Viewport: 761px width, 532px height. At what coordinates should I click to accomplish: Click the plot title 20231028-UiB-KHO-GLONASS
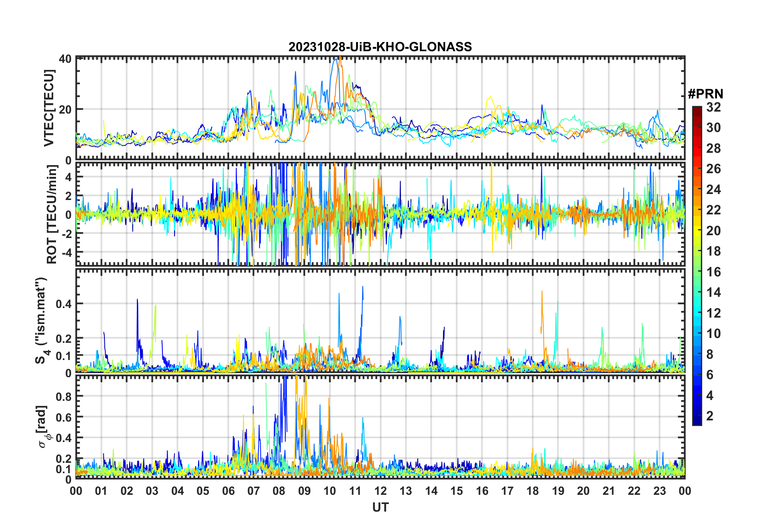click(380, 47)
